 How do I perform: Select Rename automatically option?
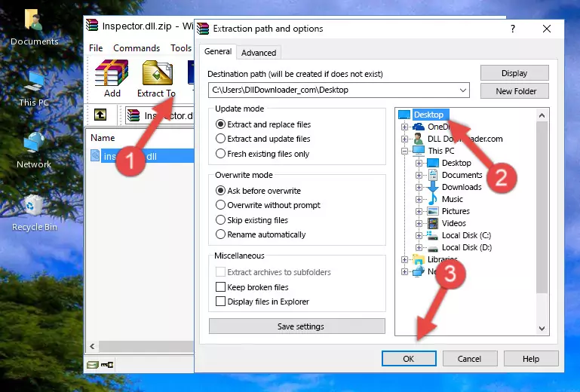[x=220, y=234]
